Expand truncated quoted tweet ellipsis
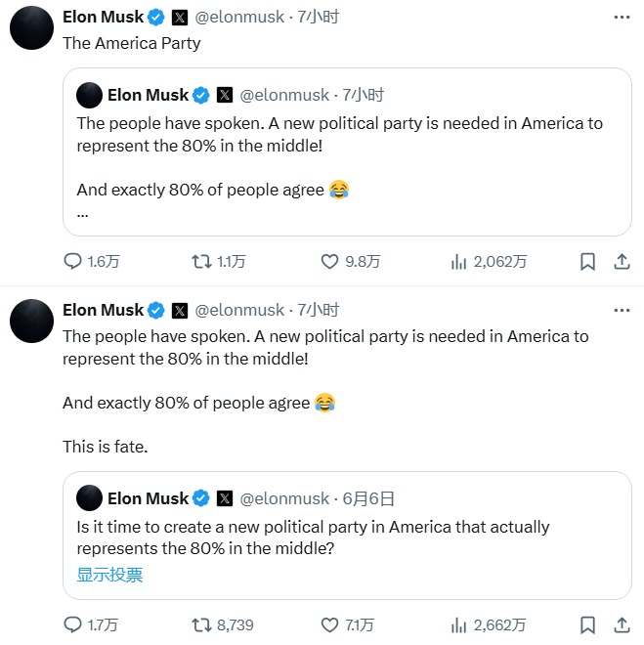 point(83,214)
